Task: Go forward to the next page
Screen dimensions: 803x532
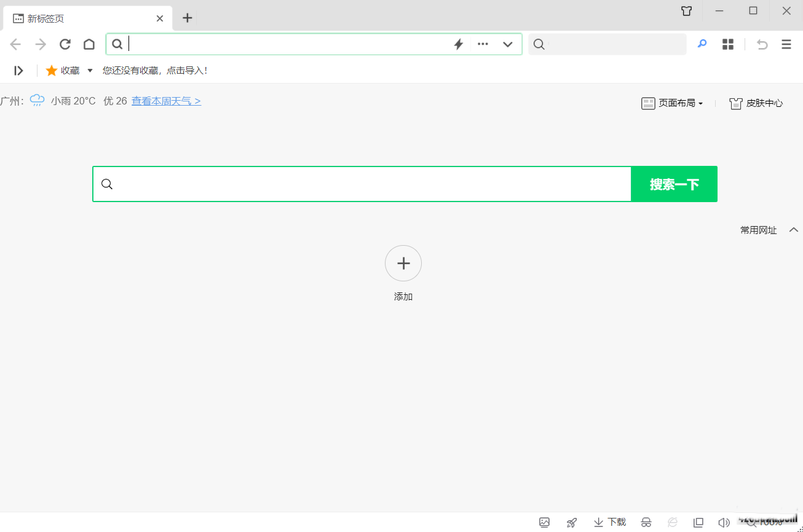Action: pos(41,44)
